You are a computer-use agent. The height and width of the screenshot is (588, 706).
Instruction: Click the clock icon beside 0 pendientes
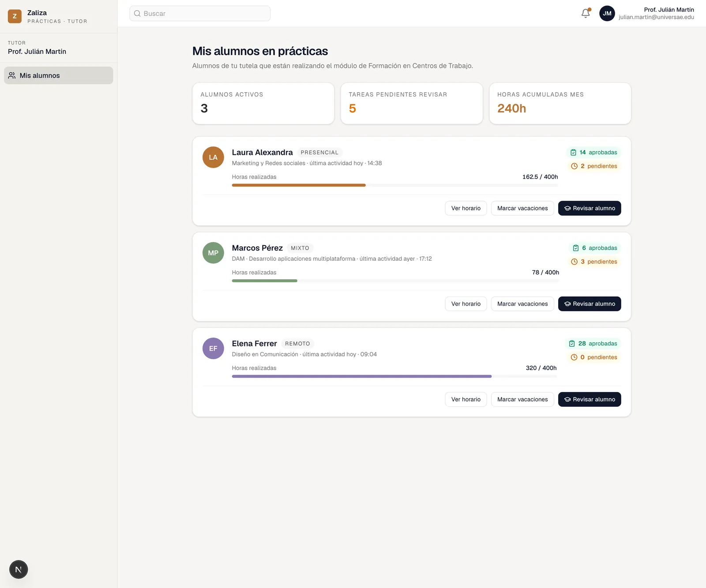coord(574,357)
